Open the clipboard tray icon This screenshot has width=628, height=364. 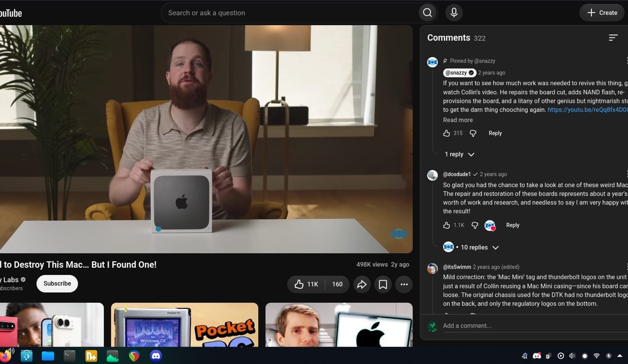(x=548, y=356)
